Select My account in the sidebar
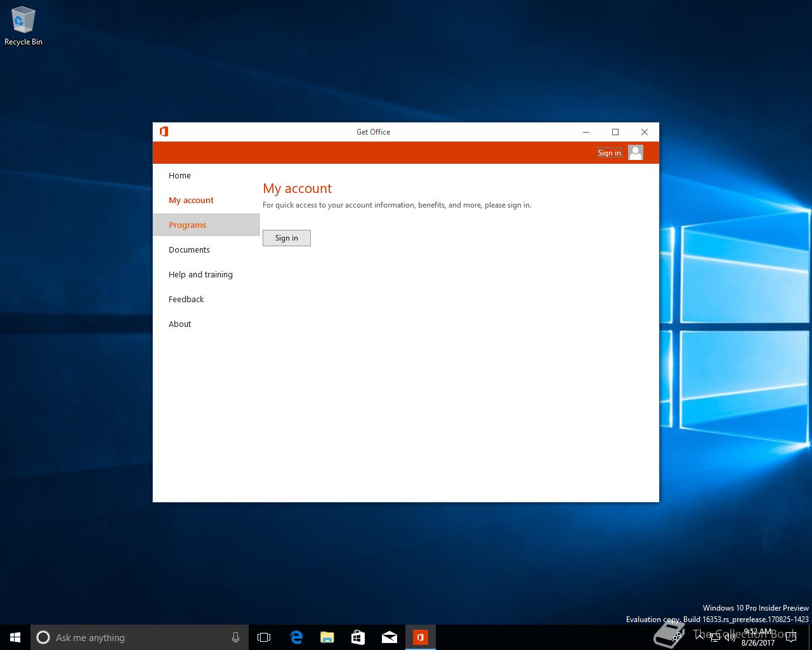The height and width of the screenshot is (650, 812). [x=191, y=200]
